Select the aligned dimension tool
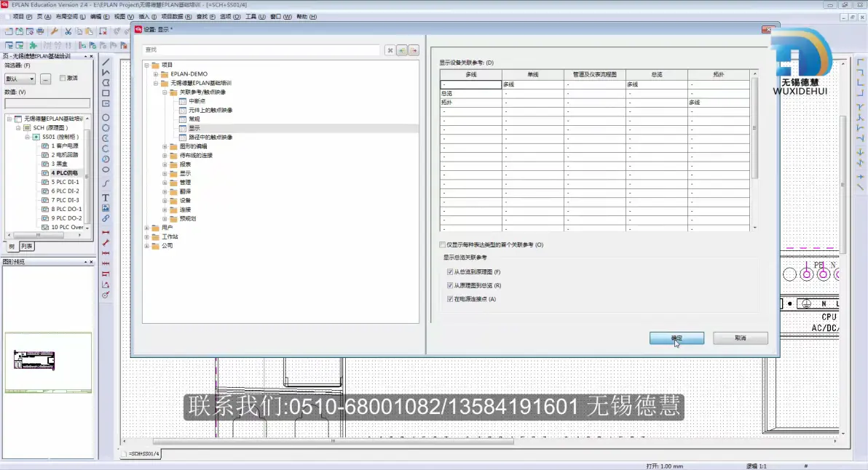The width and height of the screenshot is (868, 470). pyautogui.click(x=106, y=243)
